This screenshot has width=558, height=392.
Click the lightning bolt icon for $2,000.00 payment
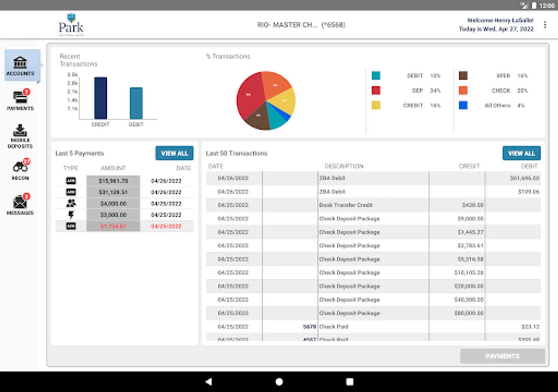[71, 215]
